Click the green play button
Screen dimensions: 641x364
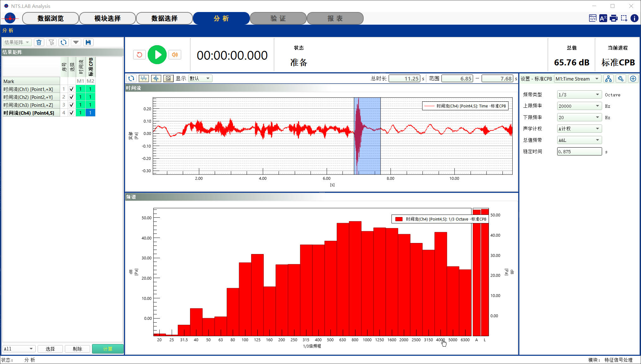tap(157, 55)
